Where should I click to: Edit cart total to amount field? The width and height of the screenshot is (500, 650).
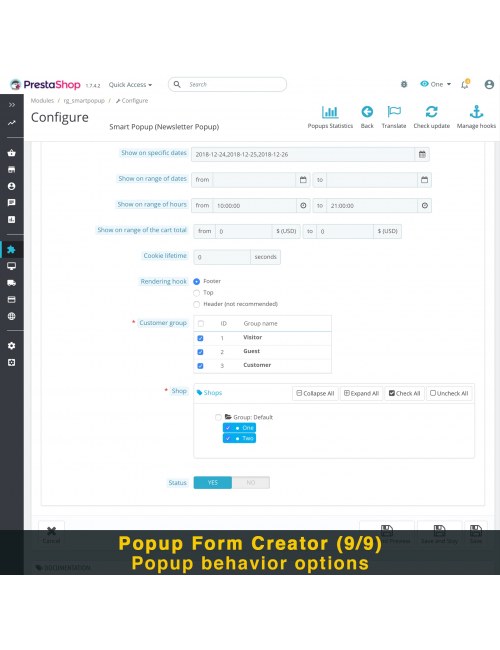345,231
